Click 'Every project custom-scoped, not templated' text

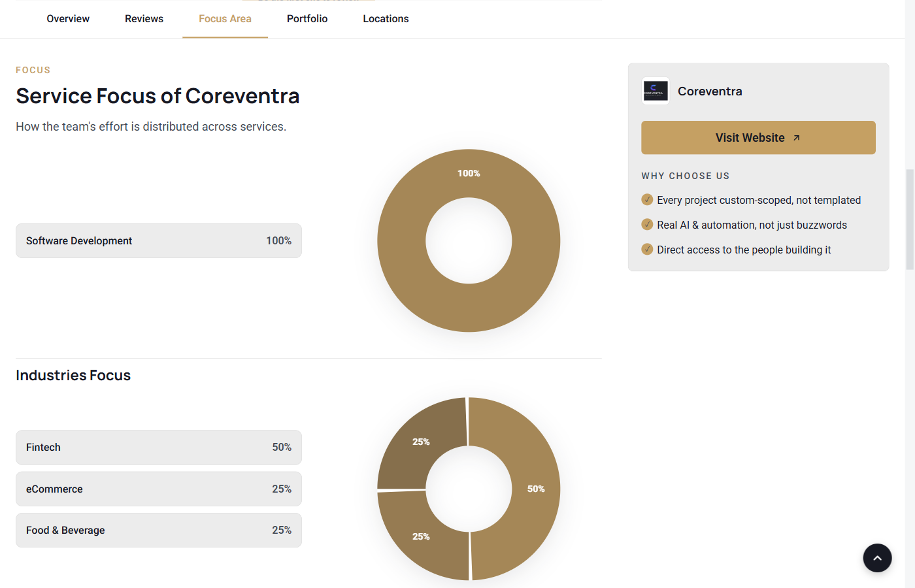pos(759,200)
